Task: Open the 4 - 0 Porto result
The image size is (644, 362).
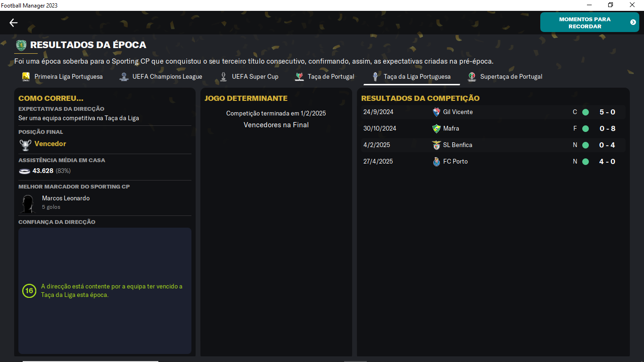Action: [607, 162]
